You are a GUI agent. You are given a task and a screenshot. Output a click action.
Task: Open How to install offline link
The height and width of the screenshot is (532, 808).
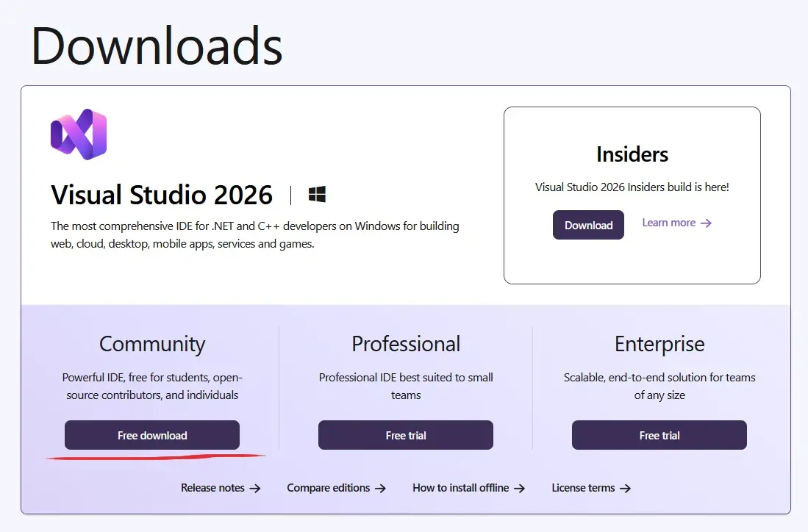(469, 488)
